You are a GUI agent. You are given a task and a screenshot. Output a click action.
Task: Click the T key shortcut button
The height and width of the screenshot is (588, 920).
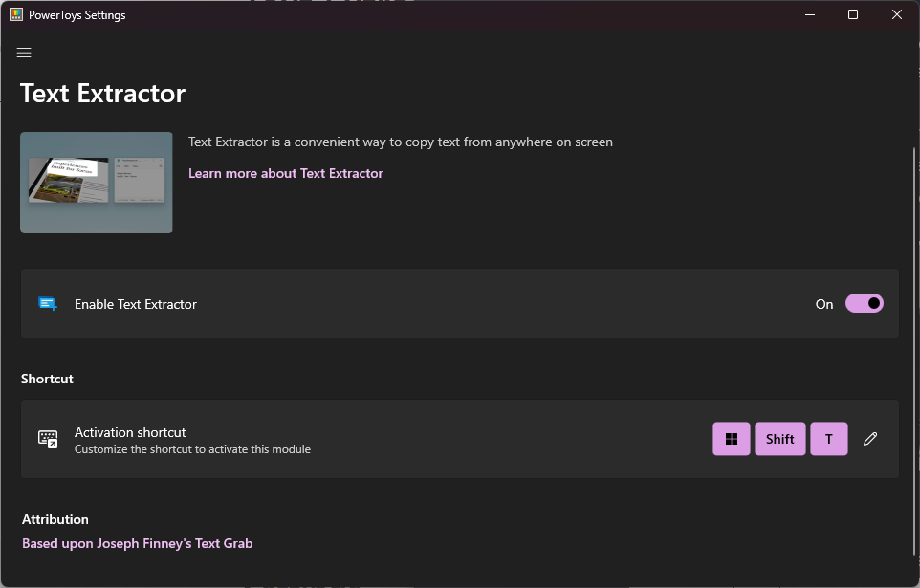828,439
